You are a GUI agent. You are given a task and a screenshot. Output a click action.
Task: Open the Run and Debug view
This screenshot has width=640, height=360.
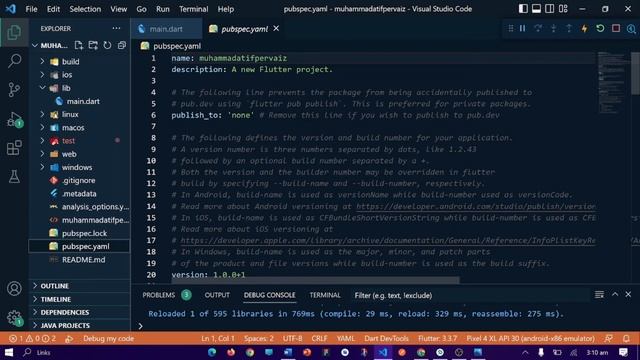pos(14,119)
